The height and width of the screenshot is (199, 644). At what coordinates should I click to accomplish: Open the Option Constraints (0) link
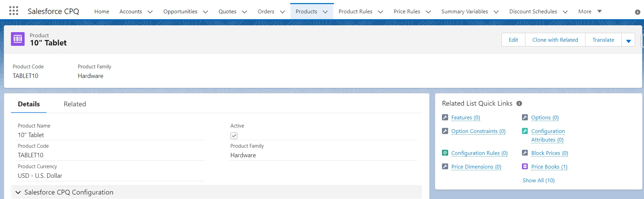click(x=478, y=131)
